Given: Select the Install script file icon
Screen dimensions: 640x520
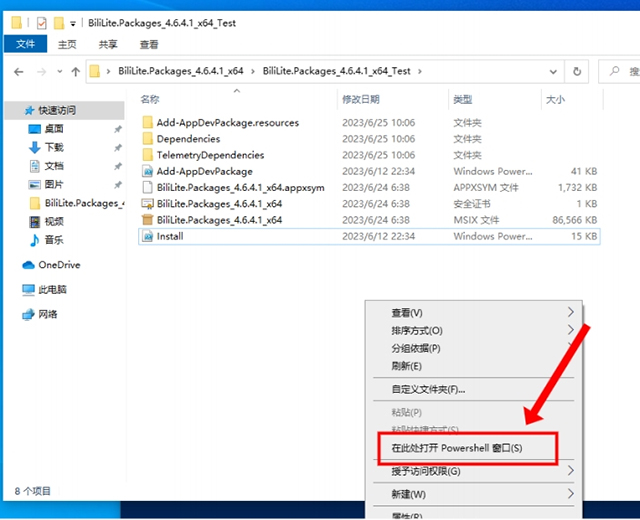Looking at the screenshot, I should tap(147, 236).
